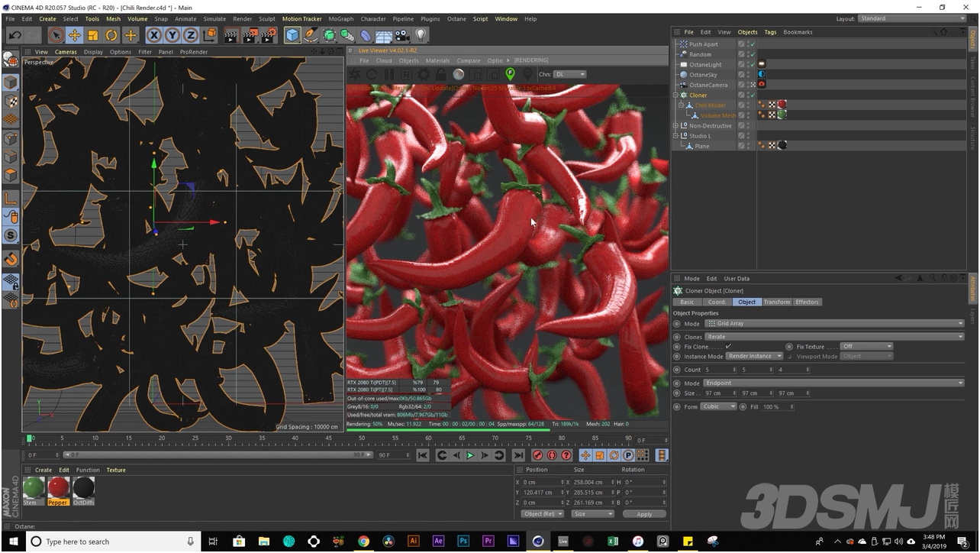This screenshot has height=553, width=980.
Task: Open the deformer (bend) icon
Action: click(x=366, y=35)
